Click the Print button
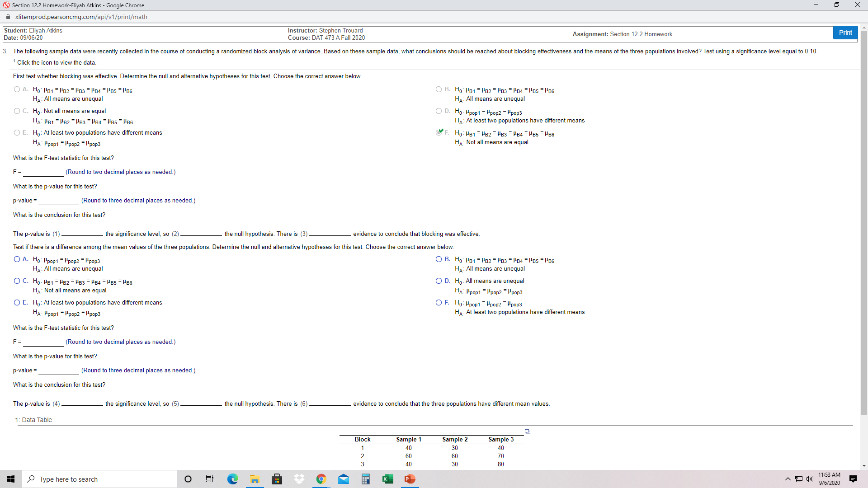Image resolution: width=868 pixels, height=488 pixels. point(844,33)
